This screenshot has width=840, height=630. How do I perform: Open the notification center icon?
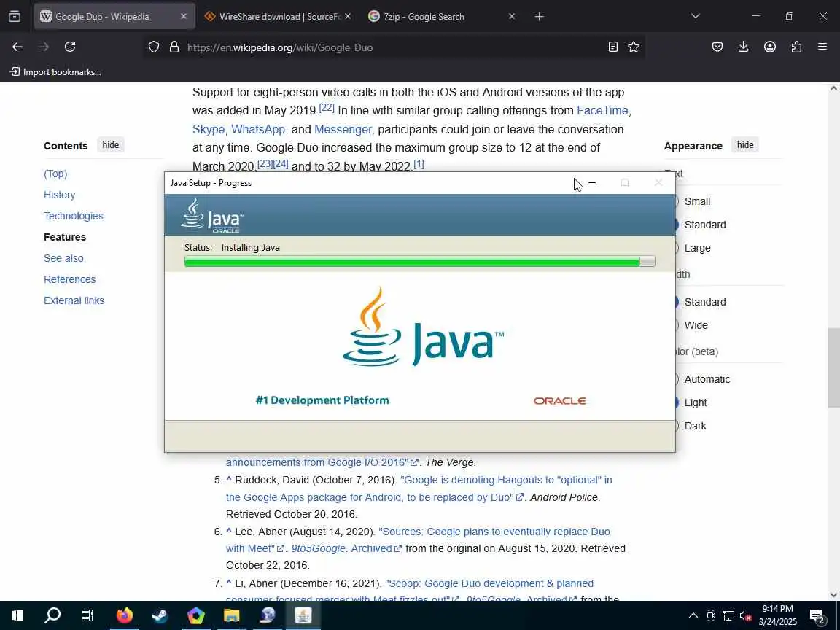click(x=817, y=616)
